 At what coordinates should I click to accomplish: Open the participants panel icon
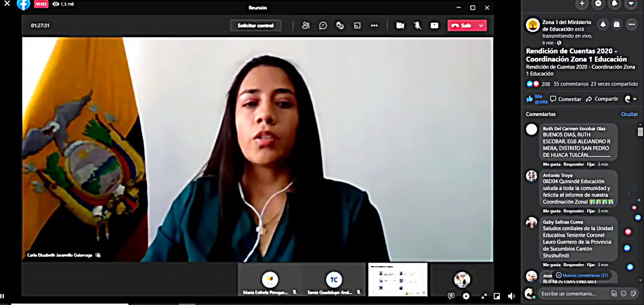pos(306,26)
